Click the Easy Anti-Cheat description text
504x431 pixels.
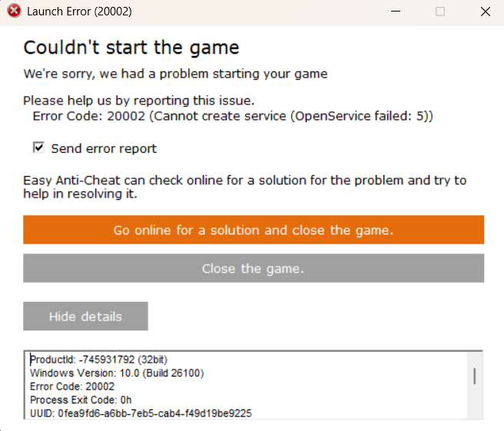tap(244, 187)
